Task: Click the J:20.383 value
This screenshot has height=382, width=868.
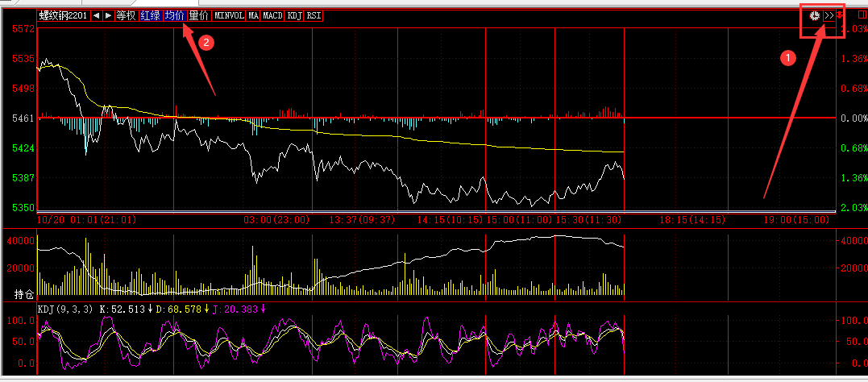Action: click(x=235, y=309)
